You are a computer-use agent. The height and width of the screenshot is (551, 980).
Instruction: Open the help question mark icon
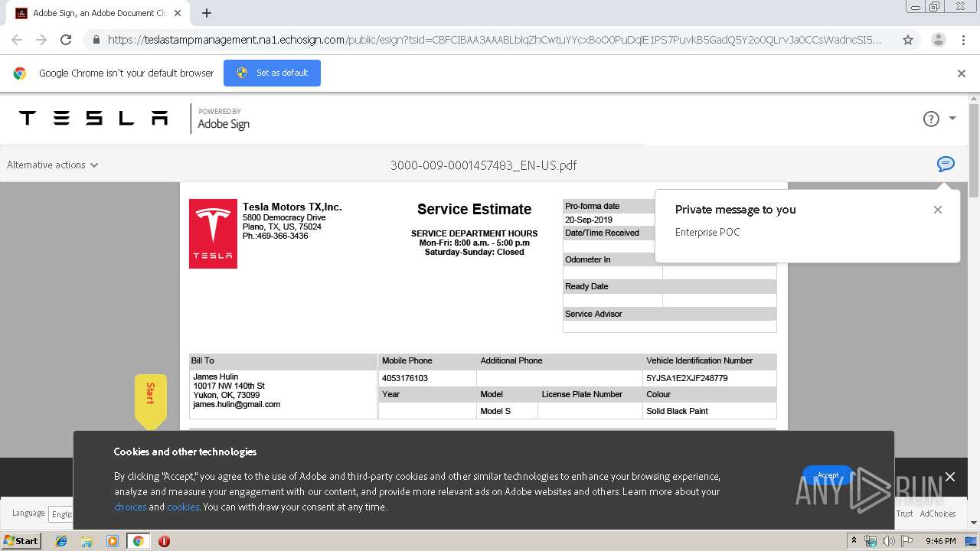(x=931, y=119)
